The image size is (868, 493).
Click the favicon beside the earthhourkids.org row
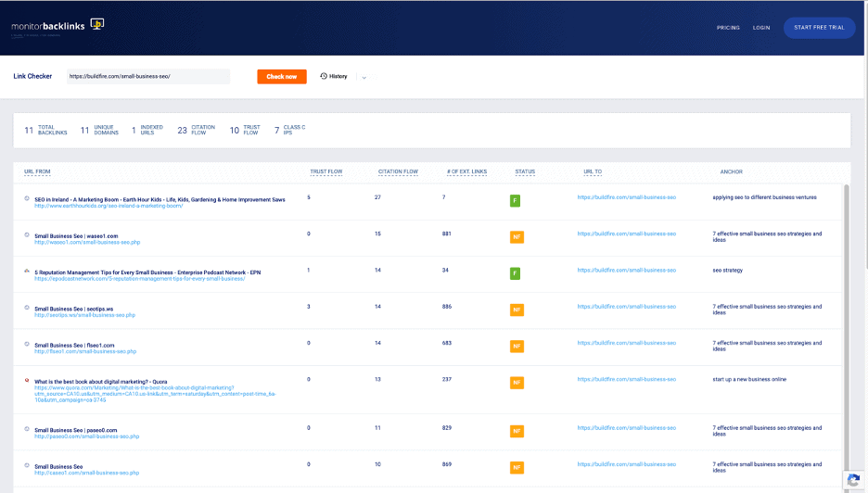[27, 198]
